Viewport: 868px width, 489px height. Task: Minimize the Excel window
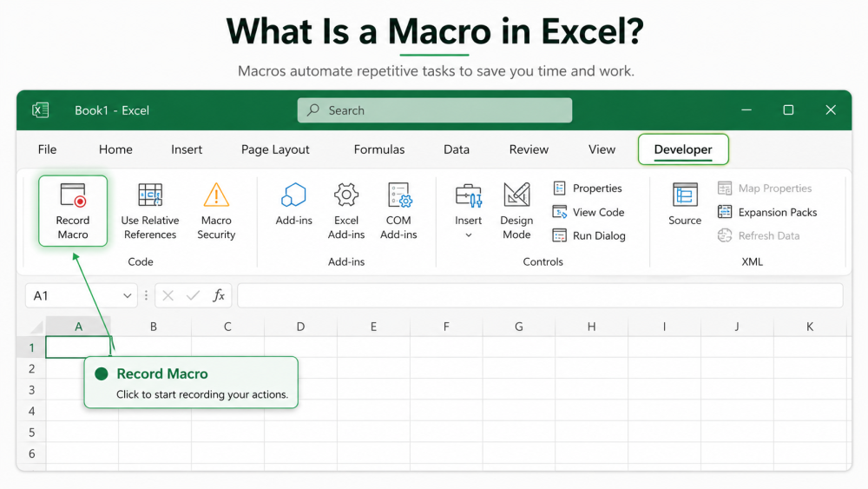[x=746, y=110]
